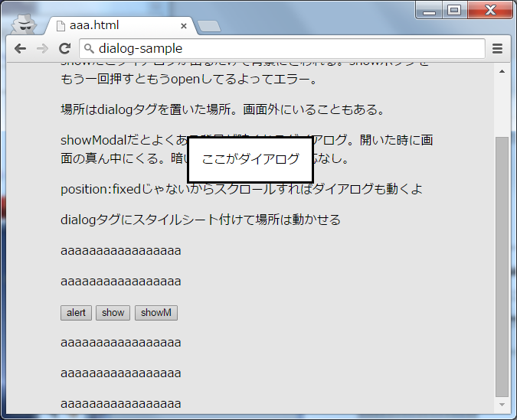Click the vertical scrollbar thumb
This screenshot has width=517, height=420.
click(x=502, y=267)
